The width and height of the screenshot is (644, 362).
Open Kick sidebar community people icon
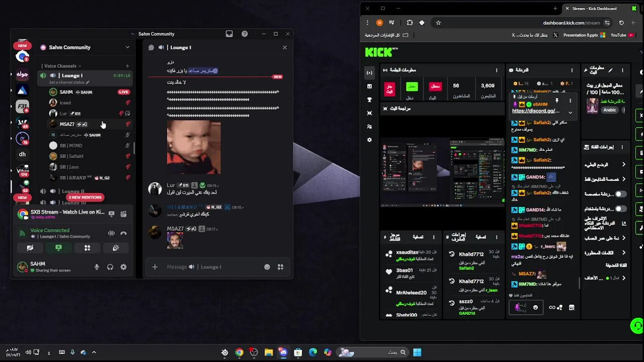(x=370, y=127)
